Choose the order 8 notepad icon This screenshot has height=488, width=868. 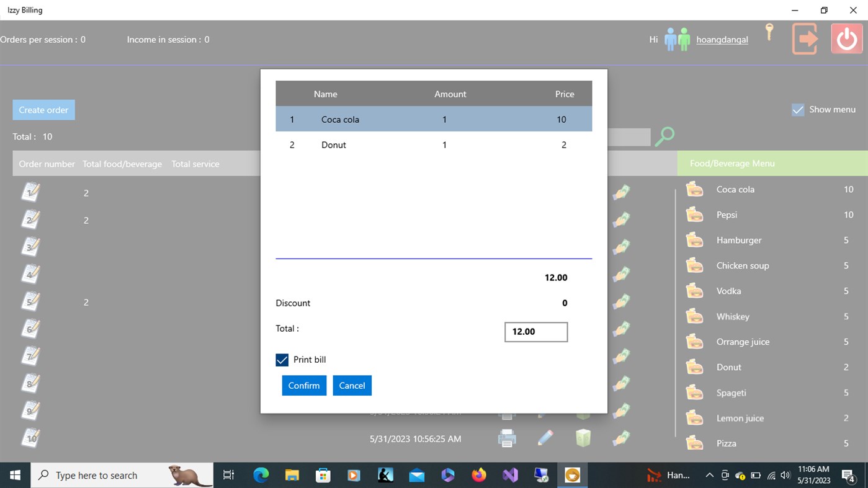tap(31, 383)
